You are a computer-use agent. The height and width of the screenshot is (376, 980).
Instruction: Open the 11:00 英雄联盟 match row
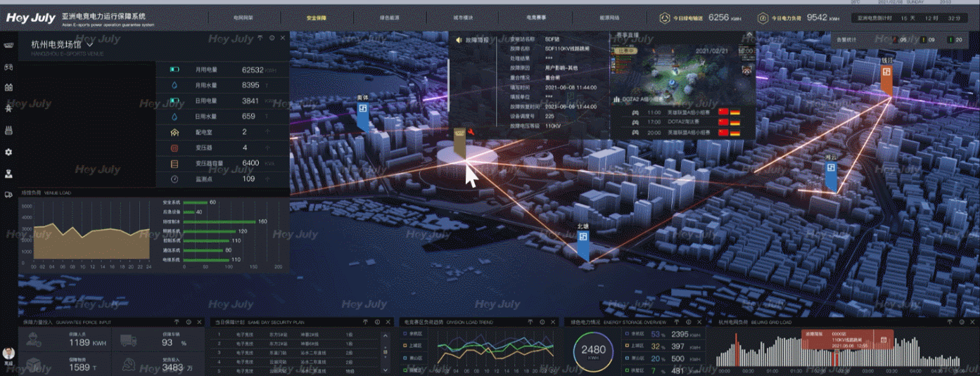coord(682,112)
